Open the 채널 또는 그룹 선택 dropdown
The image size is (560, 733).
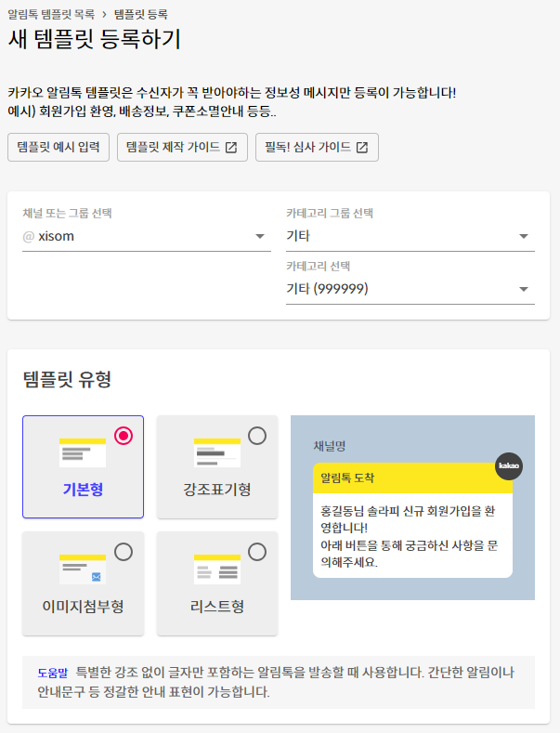[x=147, y=237]
